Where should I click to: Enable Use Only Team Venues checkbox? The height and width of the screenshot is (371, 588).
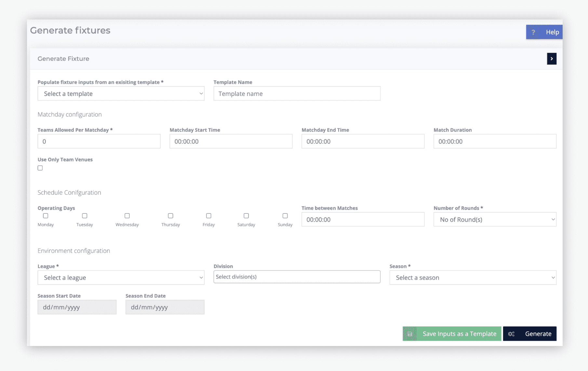tap(40, 168)
